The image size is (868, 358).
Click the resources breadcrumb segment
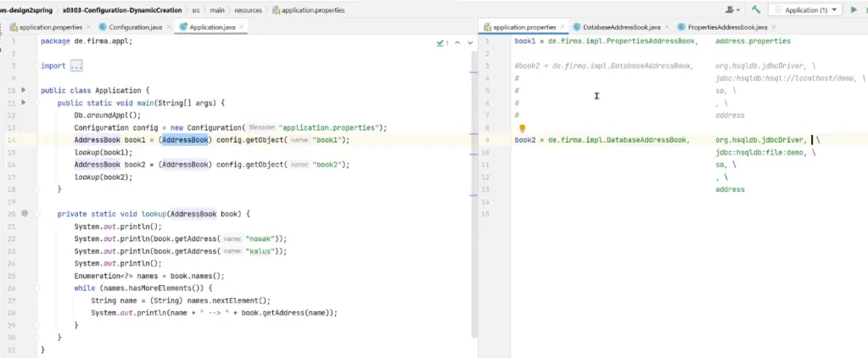[249, 10]
